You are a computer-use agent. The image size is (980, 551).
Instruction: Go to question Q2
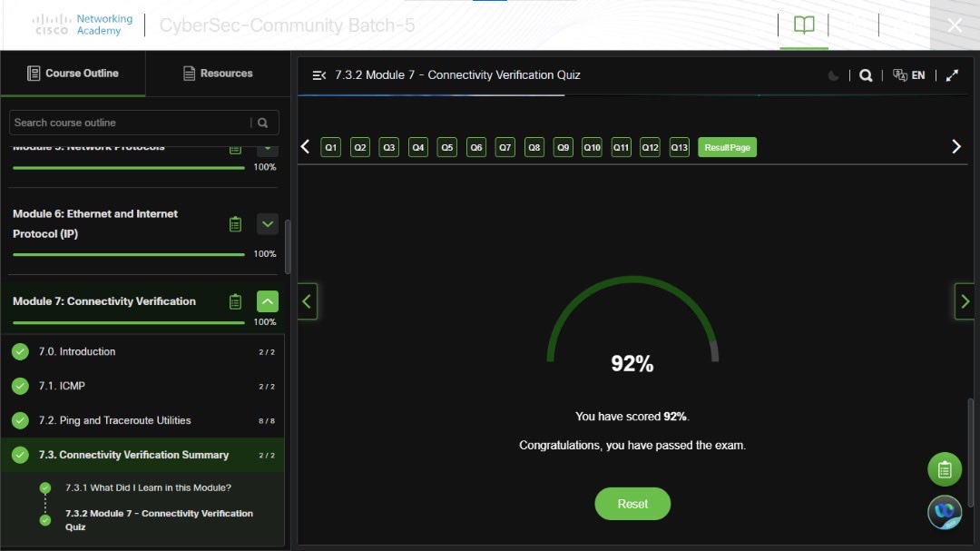pyautogui.click(x=360, y=148)
